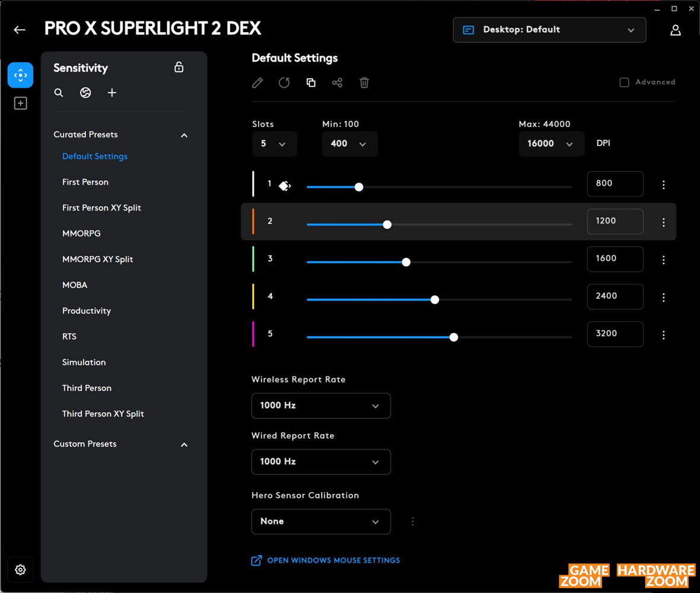
Task: Open the Max DPI 16000 dropdown
Action: point(552,144)
